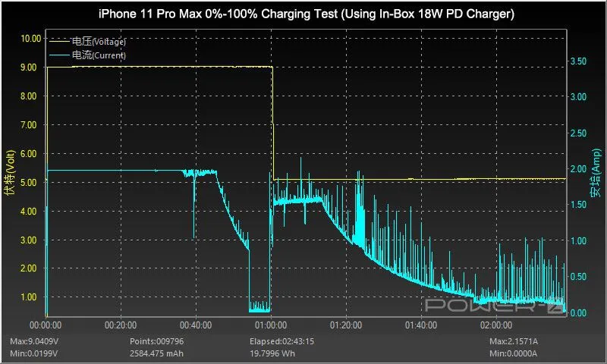
Task: Click the Points:009796 statistic
Action: (x=156, y=341)
